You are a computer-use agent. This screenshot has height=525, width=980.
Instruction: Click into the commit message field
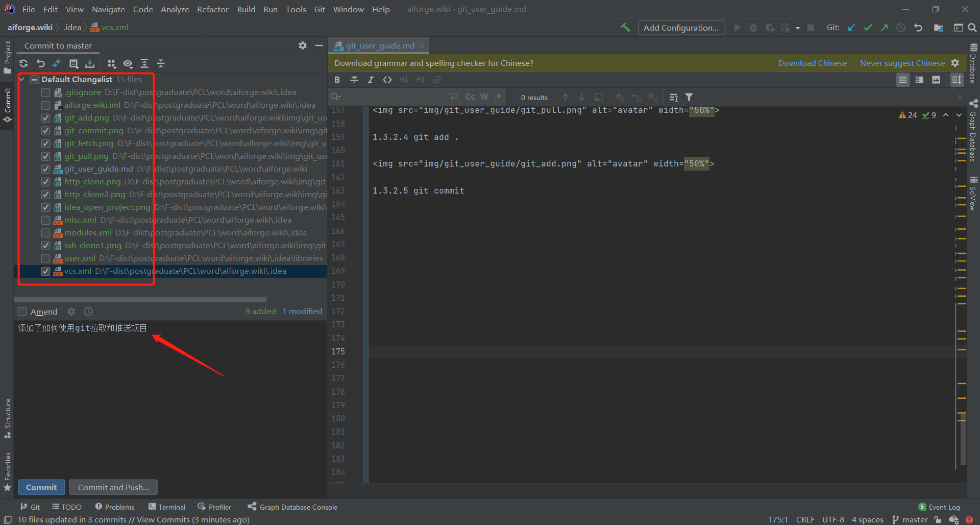170,398
